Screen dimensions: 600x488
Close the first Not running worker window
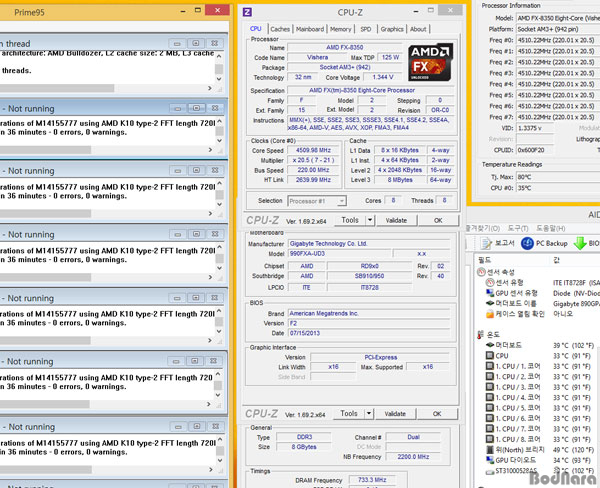click(x=215, y=109)
